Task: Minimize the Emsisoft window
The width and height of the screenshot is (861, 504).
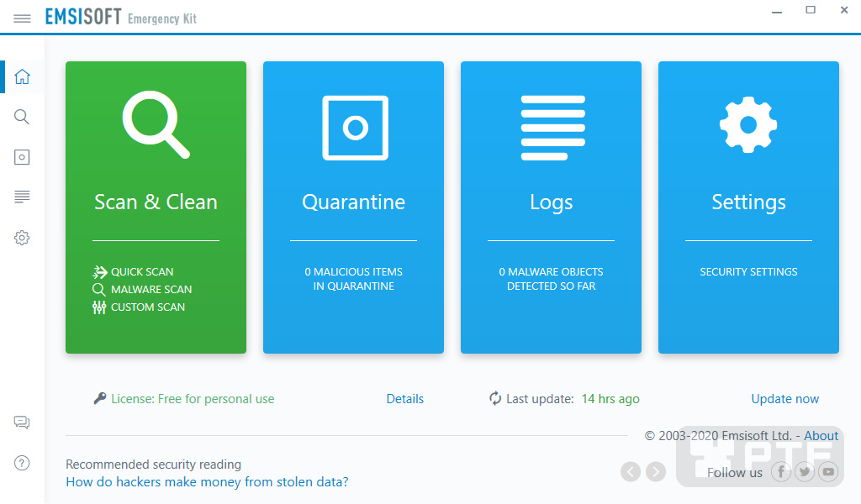Action: [776, 11]
